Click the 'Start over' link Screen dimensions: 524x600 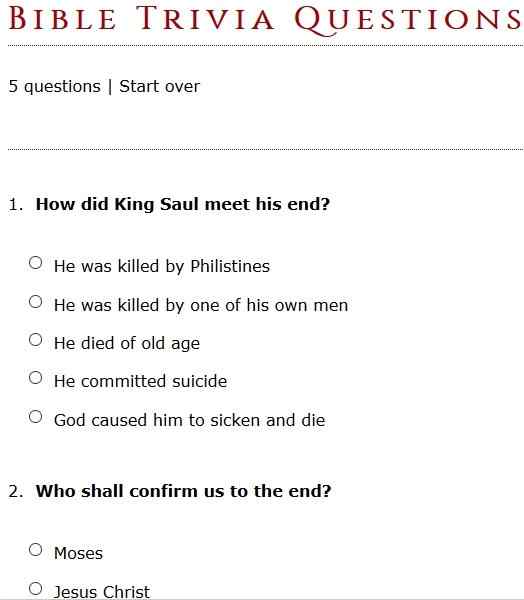pyautogui.click(x=159, y=86)
